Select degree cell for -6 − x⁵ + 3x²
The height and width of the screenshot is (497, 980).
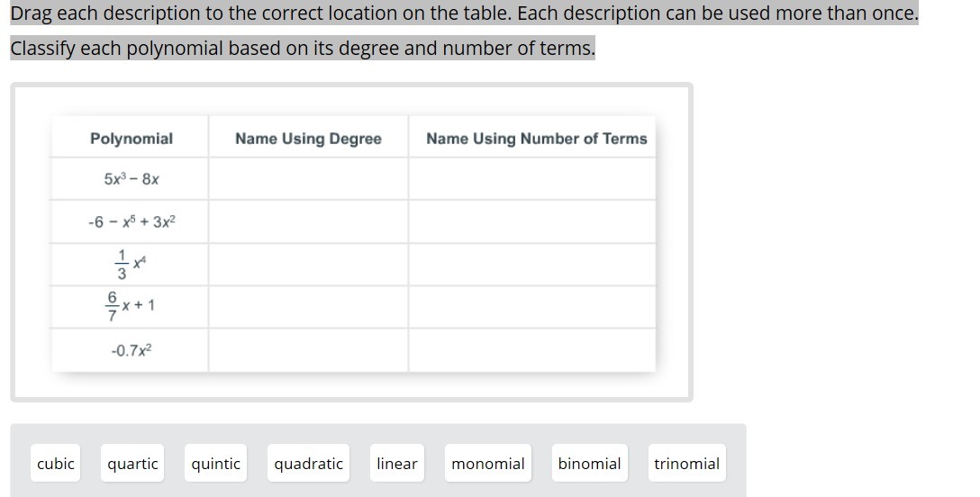click(308, 221)
